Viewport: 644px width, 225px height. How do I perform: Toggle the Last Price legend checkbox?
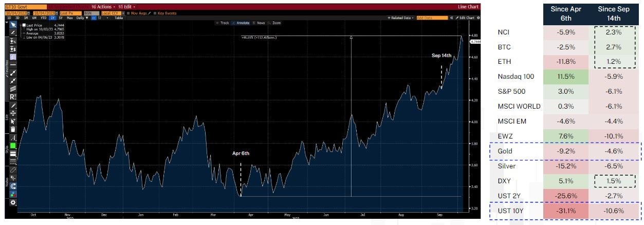click(24, 25)
